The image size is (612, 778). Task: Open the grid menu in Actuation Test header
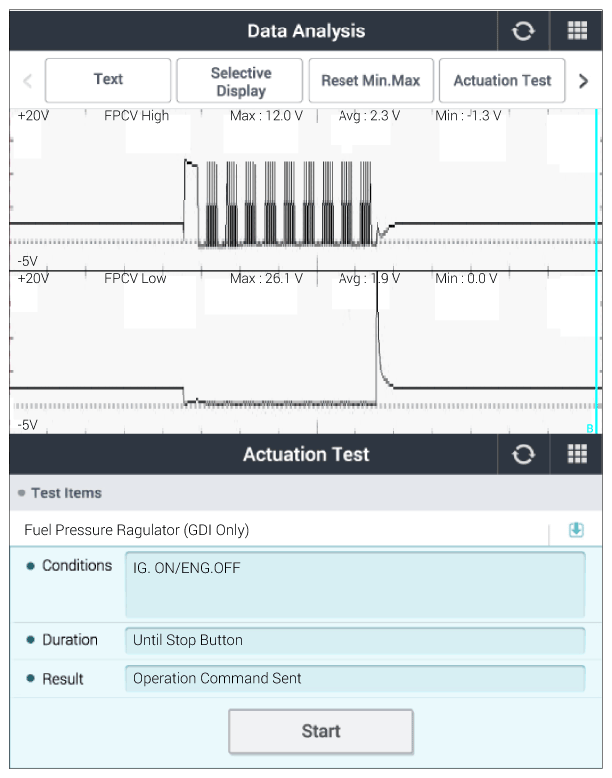(x=577, y=454)
